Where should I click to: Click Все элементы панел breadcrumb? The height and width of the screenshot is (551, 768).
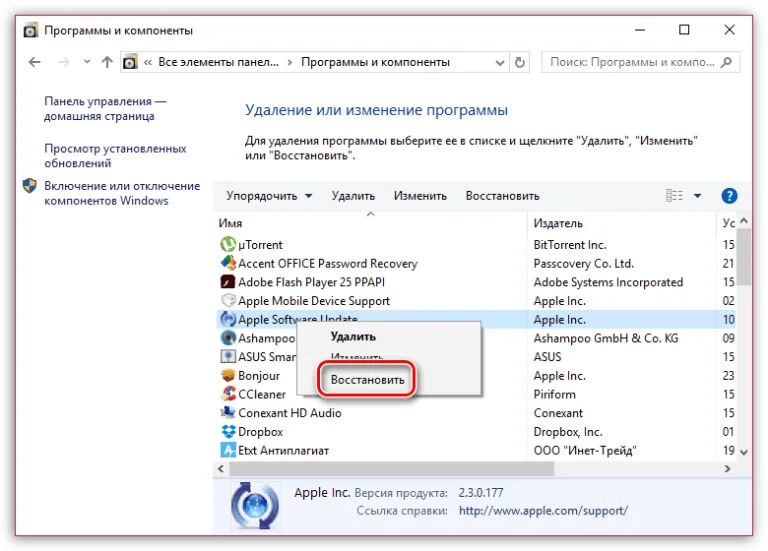point(218,62)
